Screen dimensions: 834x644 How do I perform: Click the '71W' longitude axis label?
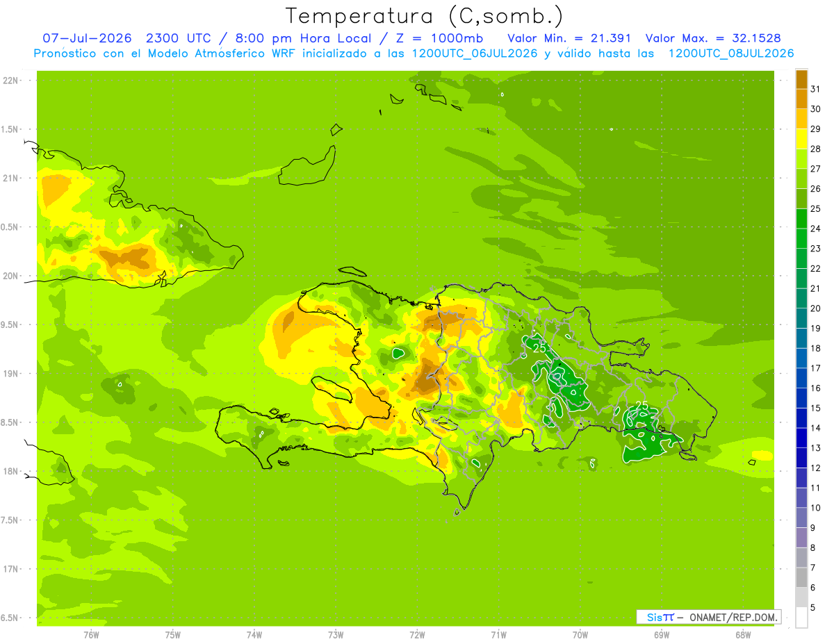498,634
